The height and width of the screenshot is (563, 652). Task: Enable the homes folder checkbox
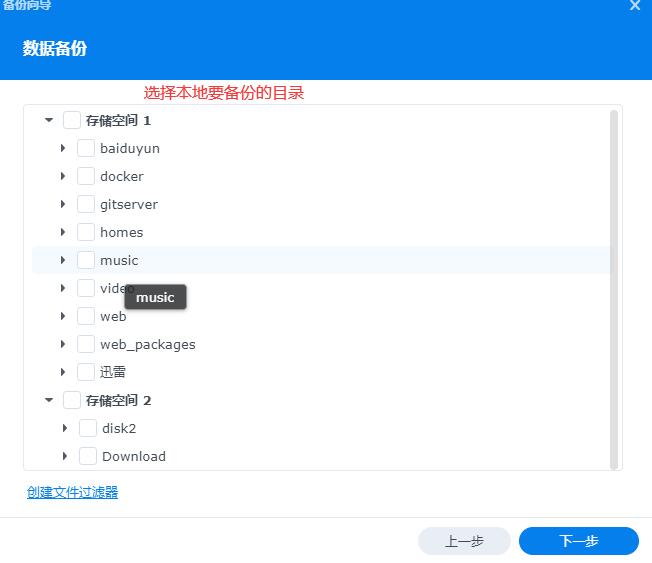[86, 232]
